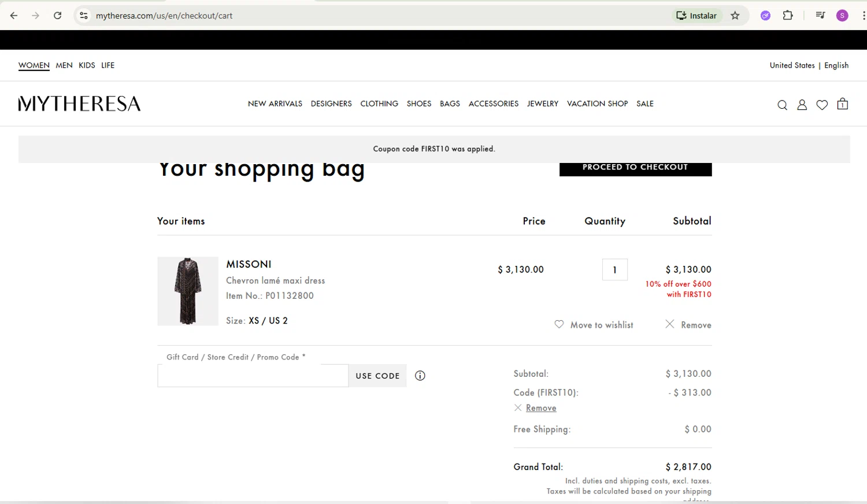Click Move to wishlist text
Image resolution: width=867 pixels, height=504 pixels.
[602, 325]
